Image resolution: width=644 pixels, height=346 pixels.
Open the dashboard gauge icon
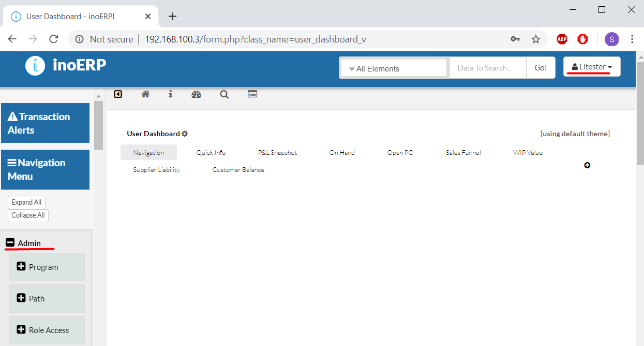tap(196, 94)
